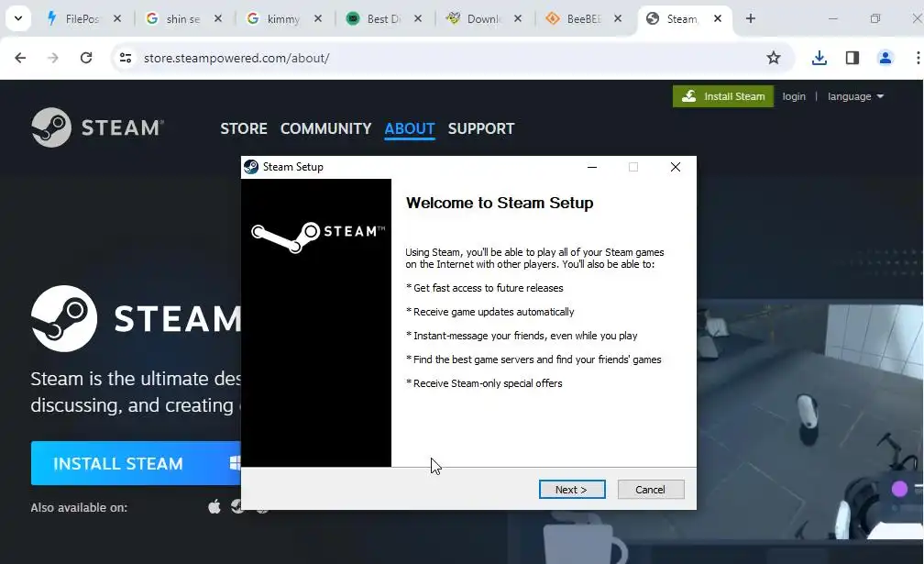Close the Best D tab

pyautogui.click(x=418, y=19)
